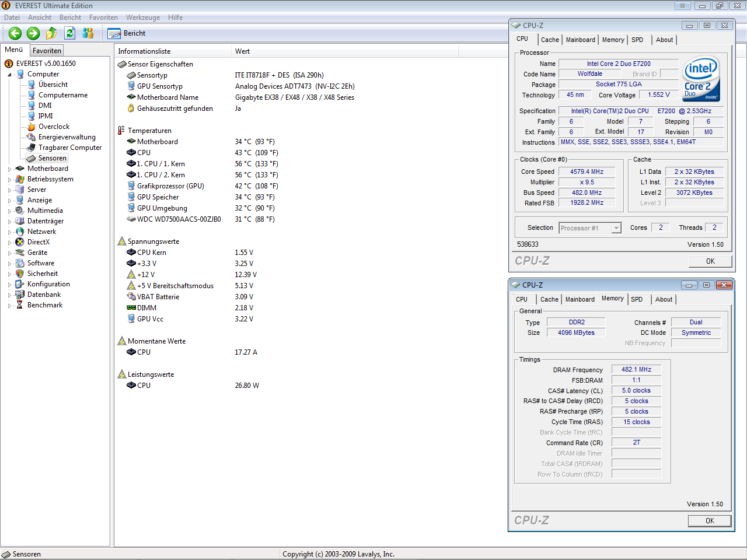Open Mainboard tab in upper CPU-Z window
Image resolution: width=747 pixels, height=560 pixels.
pyautogui.click(x=581, y=40)
